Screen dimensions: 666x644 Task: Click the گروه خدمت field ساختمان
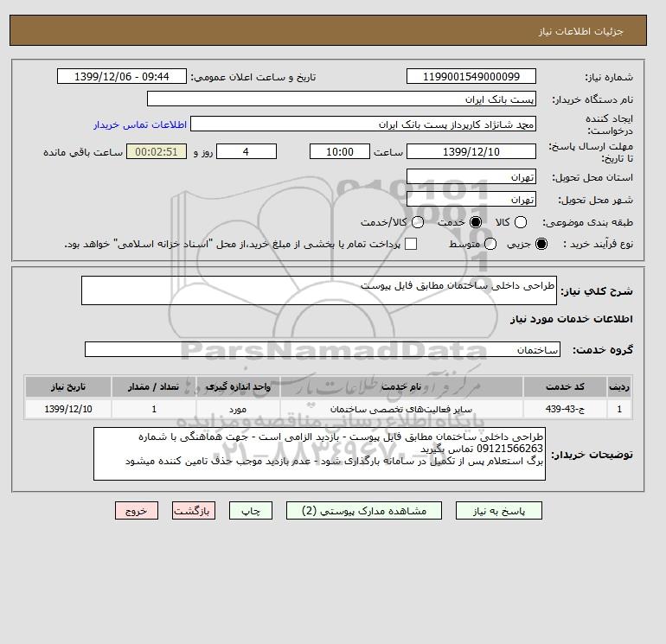pos(323,349)
